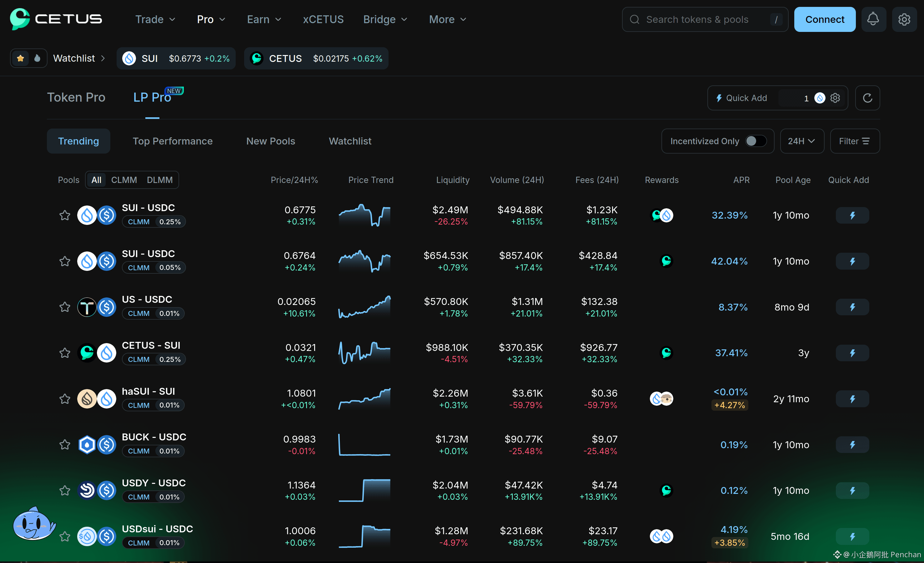Click the Liquidity column header

453,180
